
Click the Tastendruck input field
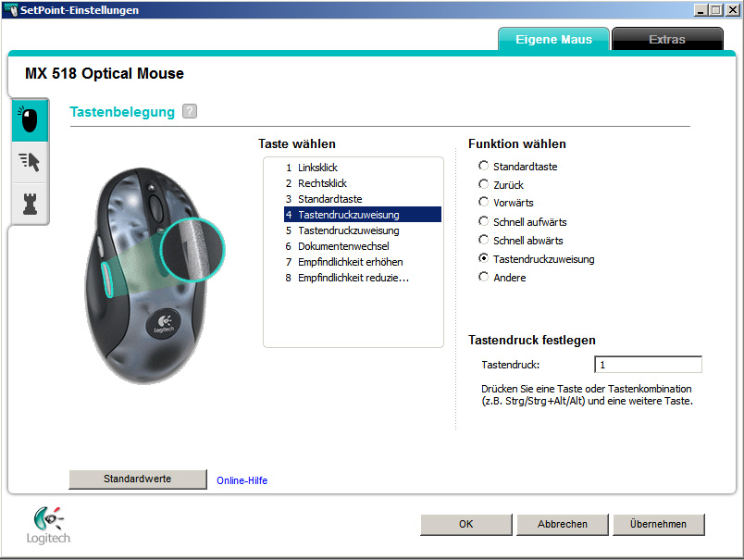[648, 365]
